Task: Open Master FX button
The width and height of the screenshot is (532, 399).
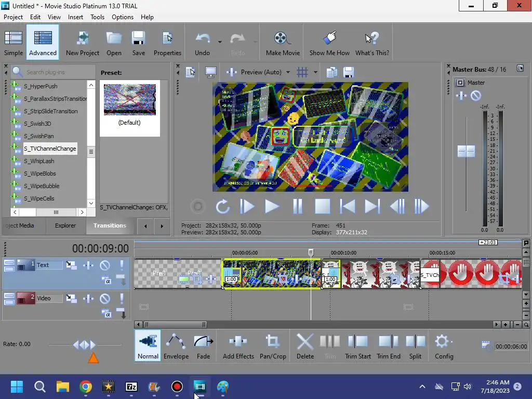Action: tap(461, 96)
